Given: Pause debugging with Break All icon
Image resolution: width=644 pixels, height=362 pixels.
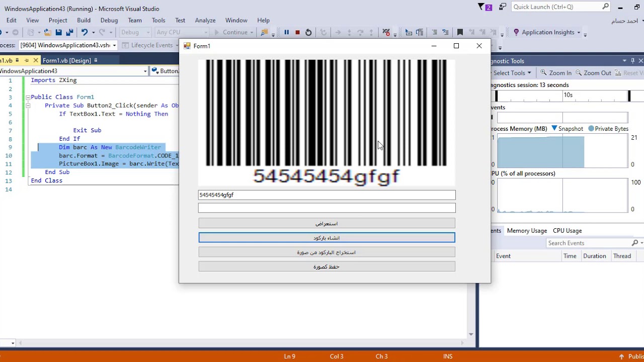Looking at the screenshot, I should (286, 32).
